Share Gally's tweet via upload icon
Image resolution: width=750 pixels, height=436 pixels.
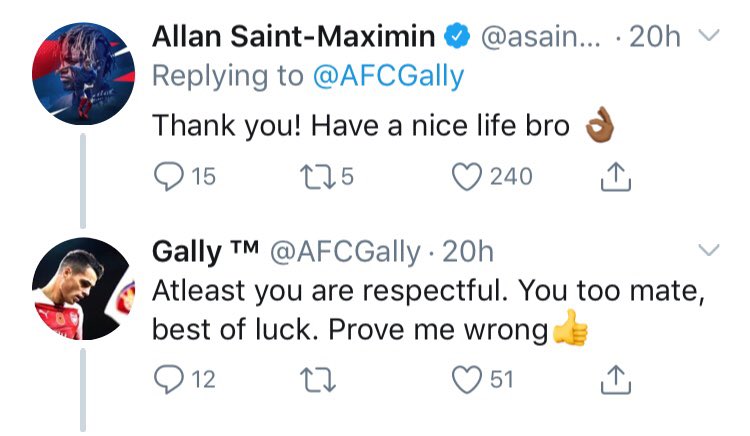point(616,380)
